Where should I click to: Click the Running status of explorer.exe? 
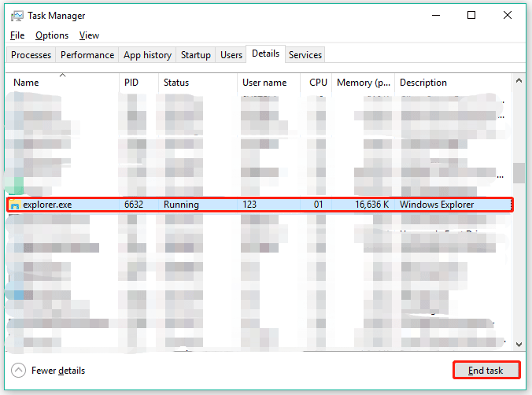coord(181,205)
